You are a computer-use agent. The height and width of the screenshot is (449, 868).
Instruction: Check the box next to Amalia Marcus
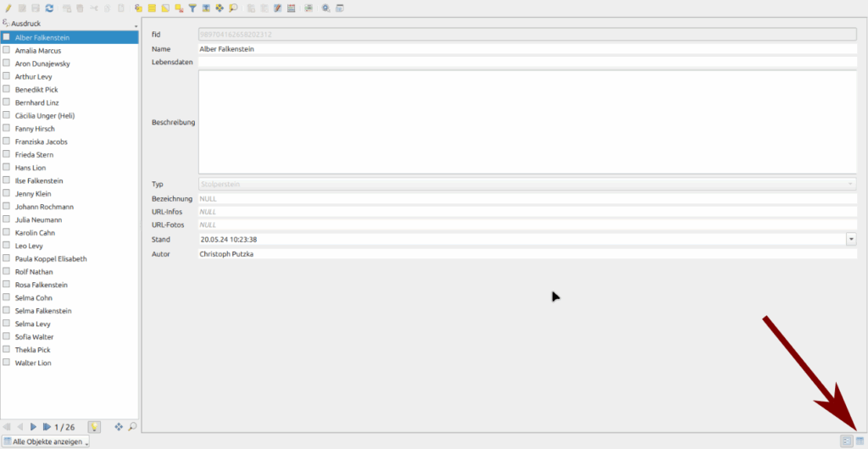(x=7, y=51)
